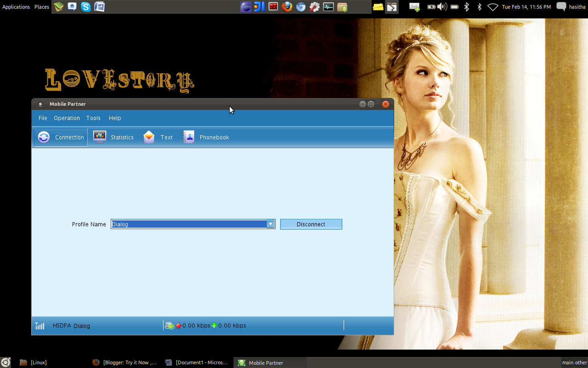Open the Operation menu
This screenshot has width=588, height=368.
[x=67, y=118]
